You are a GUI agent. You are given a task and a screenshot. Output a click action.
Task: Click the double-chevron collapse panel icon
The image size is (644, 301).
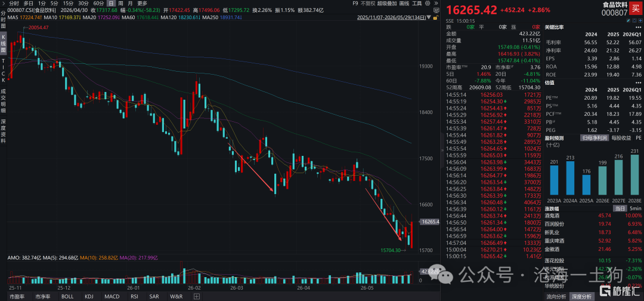436,4
